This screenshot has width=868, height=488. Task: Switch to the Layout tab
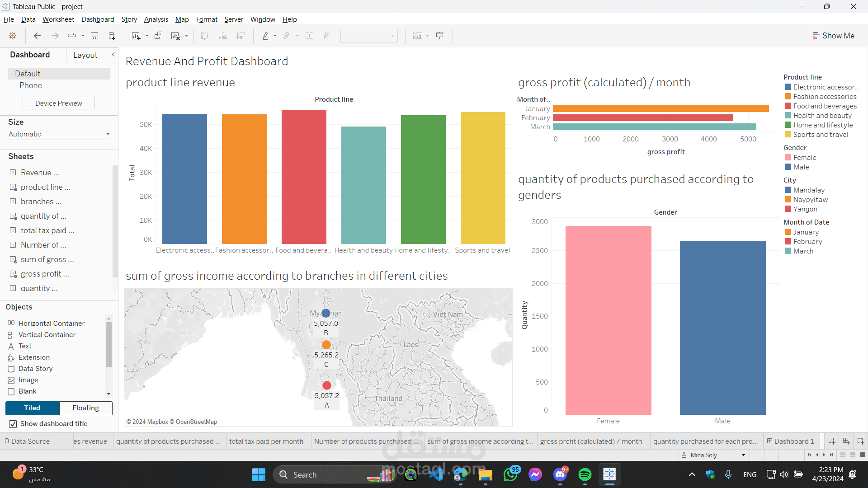(x=85, y=55)
